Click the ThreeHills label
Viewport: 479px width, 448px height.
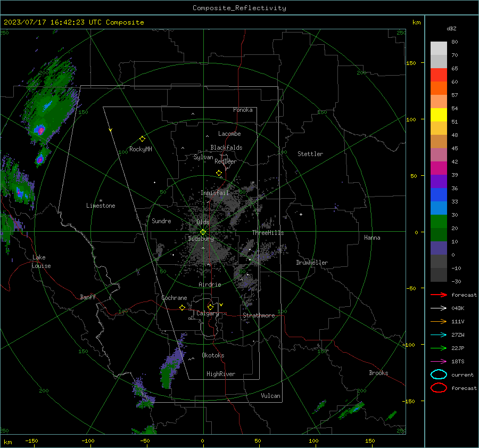tap(268, 233)
